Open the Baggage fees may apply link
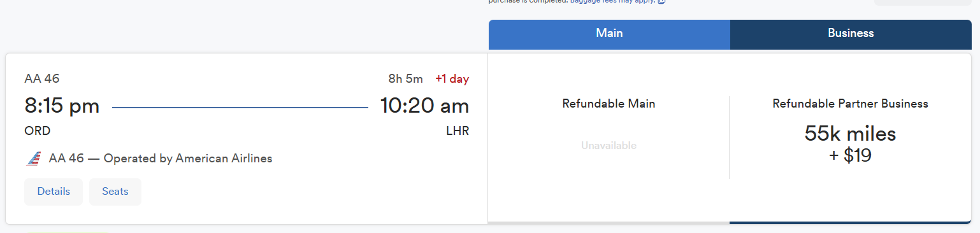Image resolution: width=980 pixels, height=233 pixels. click(x=612, y=2)
